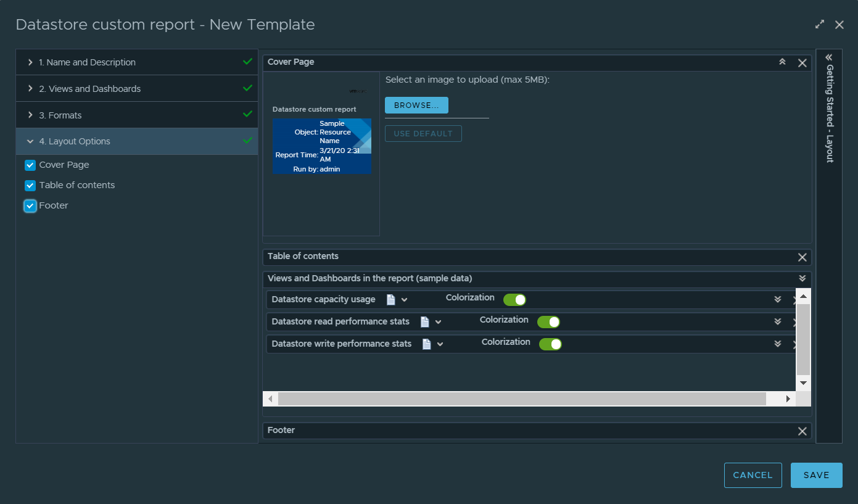Click the fullscreen expand icon of the template dialog
858x504 pixels.
[819, 24]
